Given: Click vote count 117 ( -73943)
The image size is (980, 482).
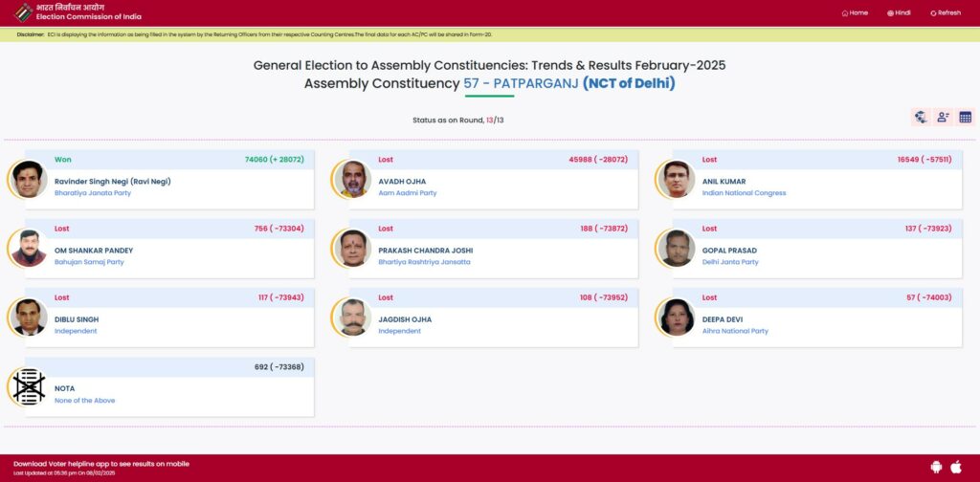Looking at the screenshot, I should coord(281,297).
